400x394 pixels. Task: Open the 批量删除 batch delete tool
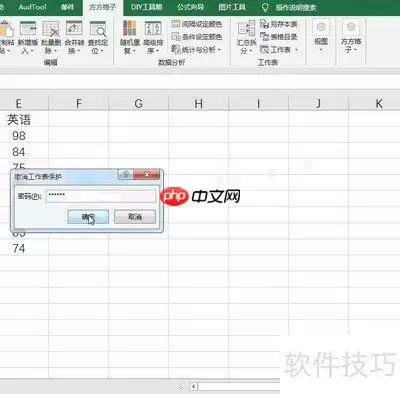tap(51, 37)
